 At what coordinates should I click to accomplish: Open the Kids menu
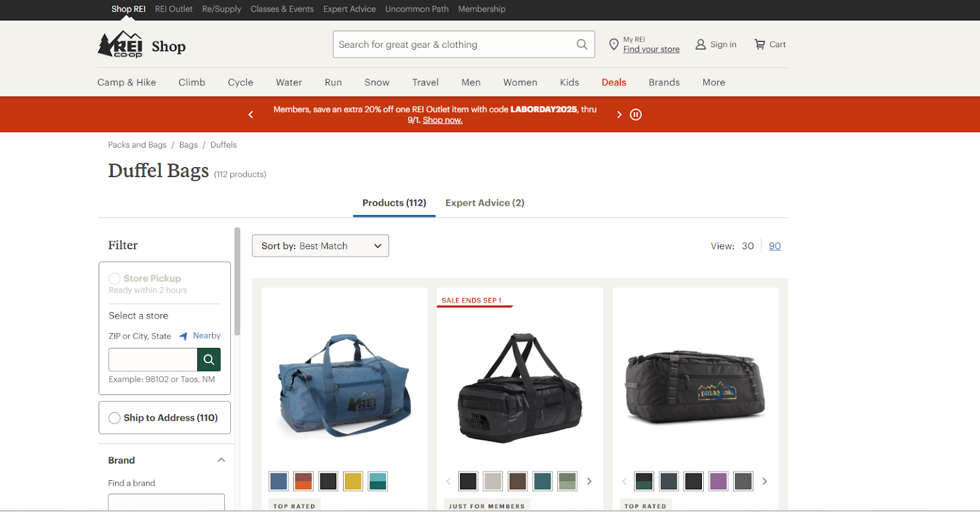pyautogui.click(x=569, y=82)
